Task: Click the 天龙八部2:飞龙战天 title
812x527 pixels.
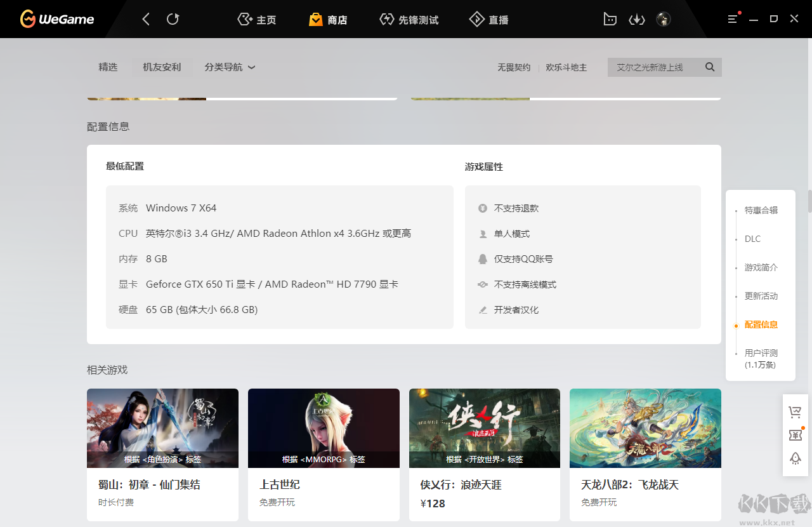Action: (x=630, y=484)
